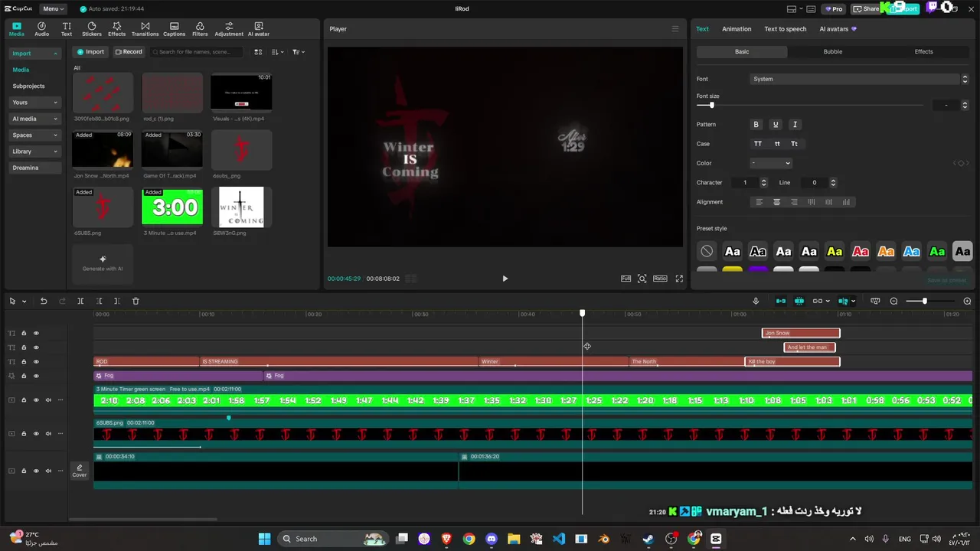The width and height of the screenshot is (980, 551).
Task: Click the Pro button
Action: point(834,9)
